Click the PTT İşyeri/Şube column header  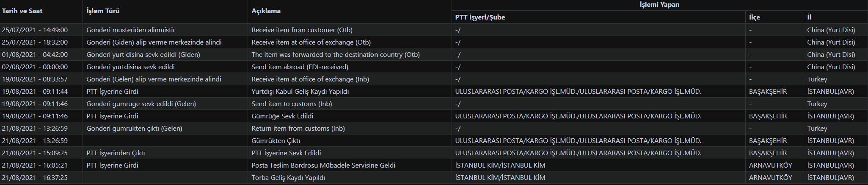480,17
